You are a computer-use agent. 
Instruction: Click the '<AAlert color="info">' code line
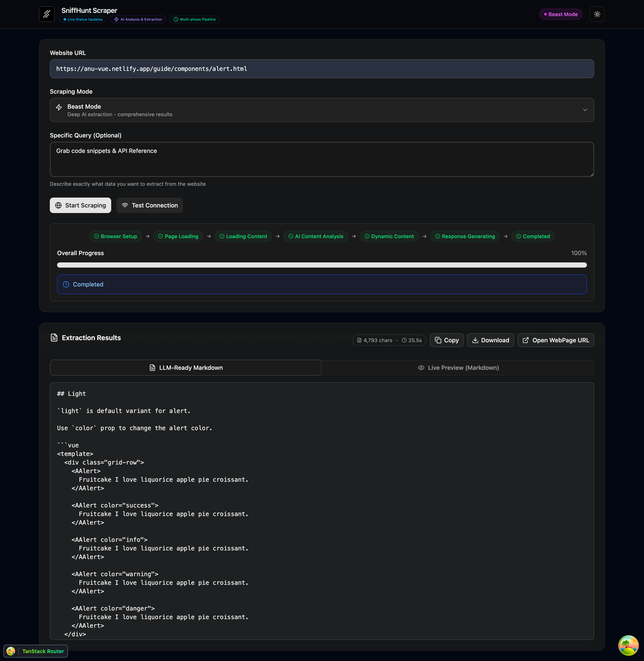click(x=110, y=539)
